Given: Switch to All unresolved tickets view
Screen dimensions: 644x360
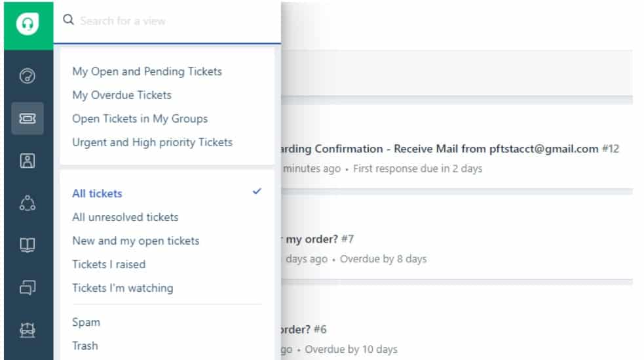Looking at the screenshot, I should tap(125, 217).
